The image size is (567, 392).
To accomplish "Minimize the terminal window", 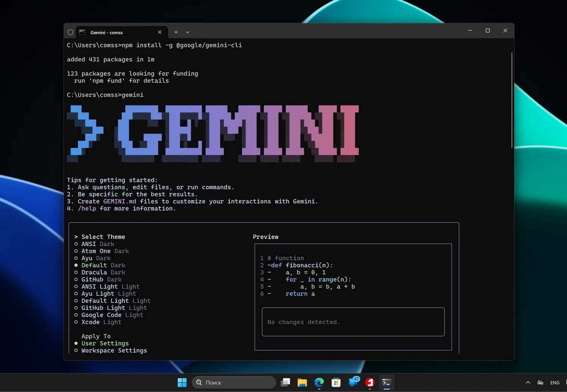I will pyautogui.click(x=470, y=31).
